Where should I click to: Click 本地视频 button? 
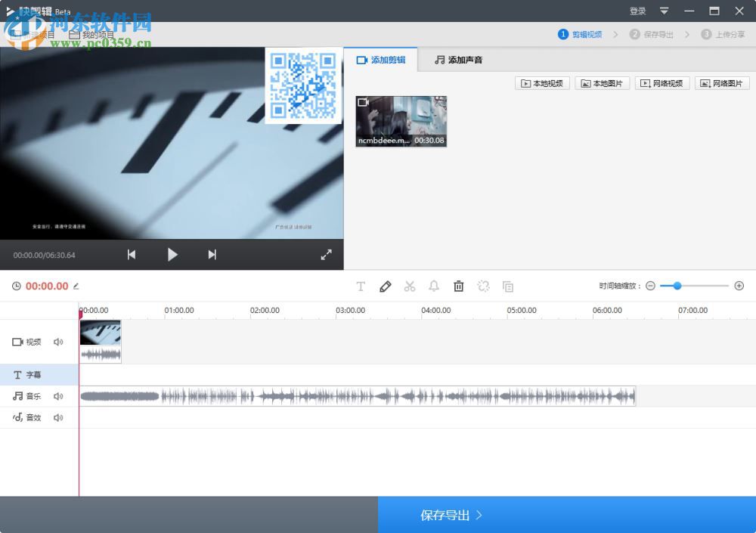tap(542, 83)
